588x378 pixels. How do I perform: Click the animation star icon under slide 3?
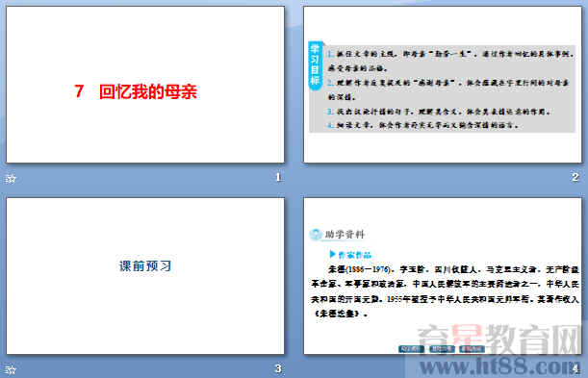(11, 370)
